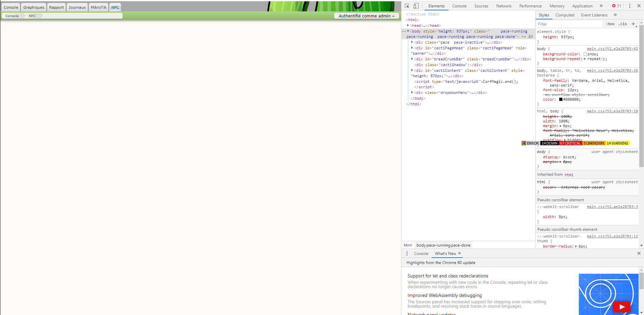Expand the background-repeat shorthand property
644x315 pixels.
(x=585, y=59)
